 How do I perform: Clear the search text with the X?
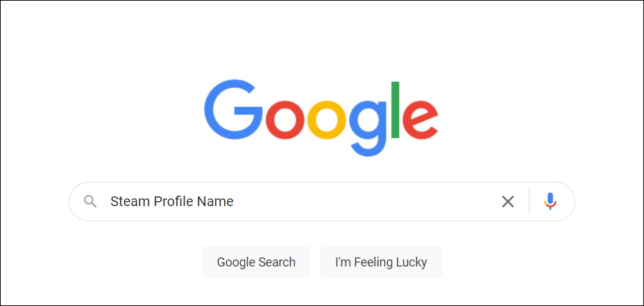click(x=508, y=202)
